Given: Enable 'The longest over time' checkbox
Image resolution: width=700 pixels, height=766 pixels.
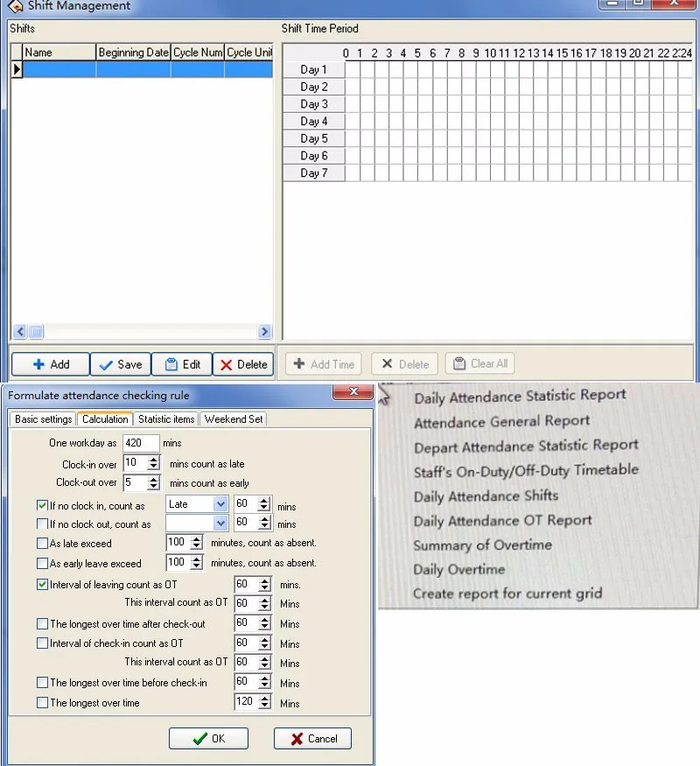Looking at the screenshot, I should 43,702.
